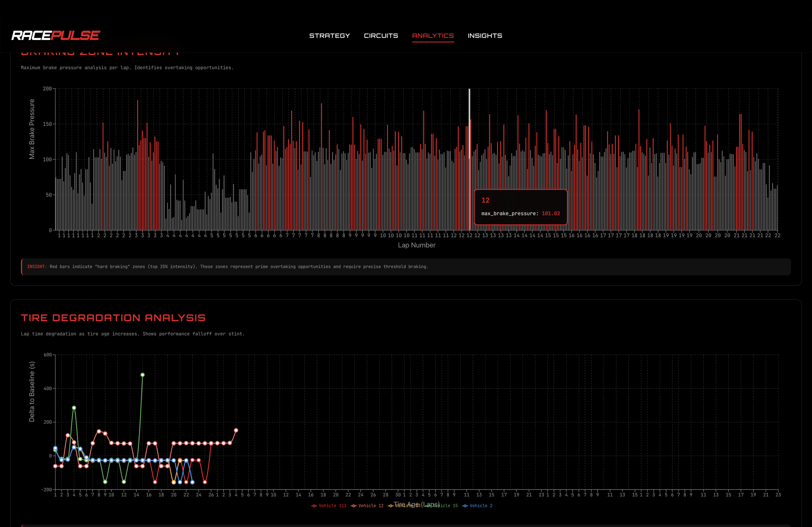The height and width of the screenshot is (527, 812).
Task: Click green data point near 285 delta
Action: [x=74, y=408]
